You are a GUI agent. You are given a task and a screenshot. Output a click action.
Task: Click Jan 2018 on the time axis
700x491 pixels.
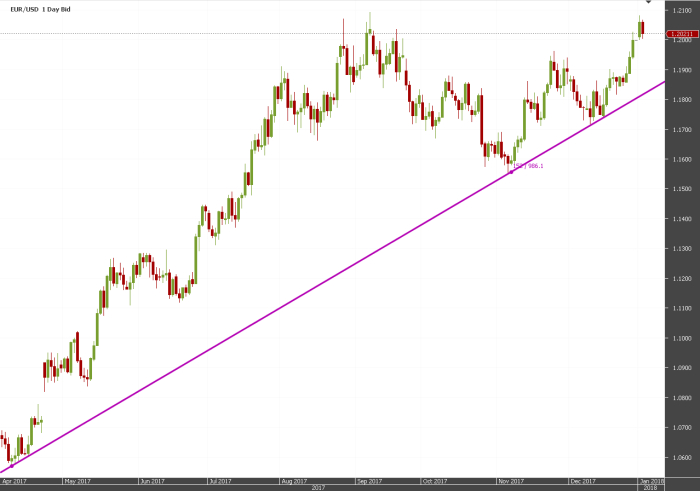[x=651, y=481]
